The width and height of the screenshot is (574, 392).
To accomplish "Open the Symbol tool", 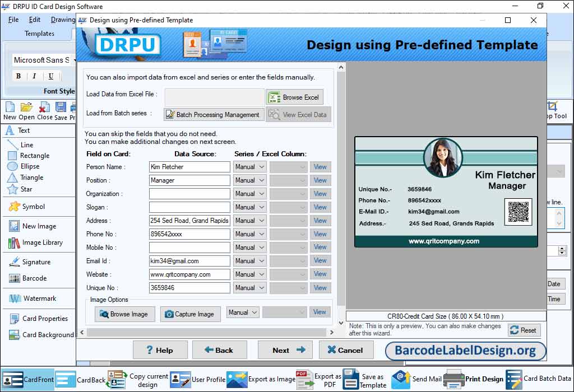I will (27, 207).
